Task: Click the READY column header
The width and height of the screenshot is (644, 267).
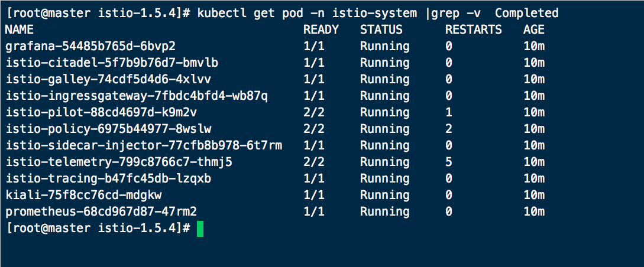Action: (321, 30)
